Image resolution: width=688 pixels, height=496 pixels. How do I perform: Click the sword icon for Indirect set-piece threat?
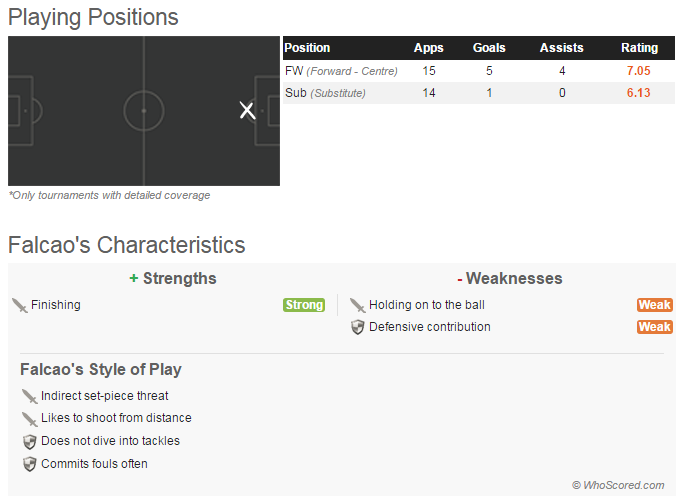tap(29, 396)
